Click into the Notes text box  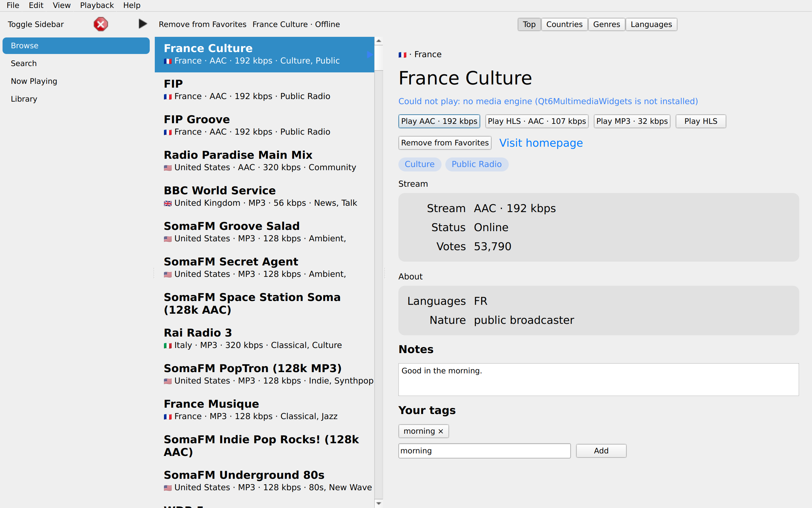pyautogui.click(x=598, y=379)
